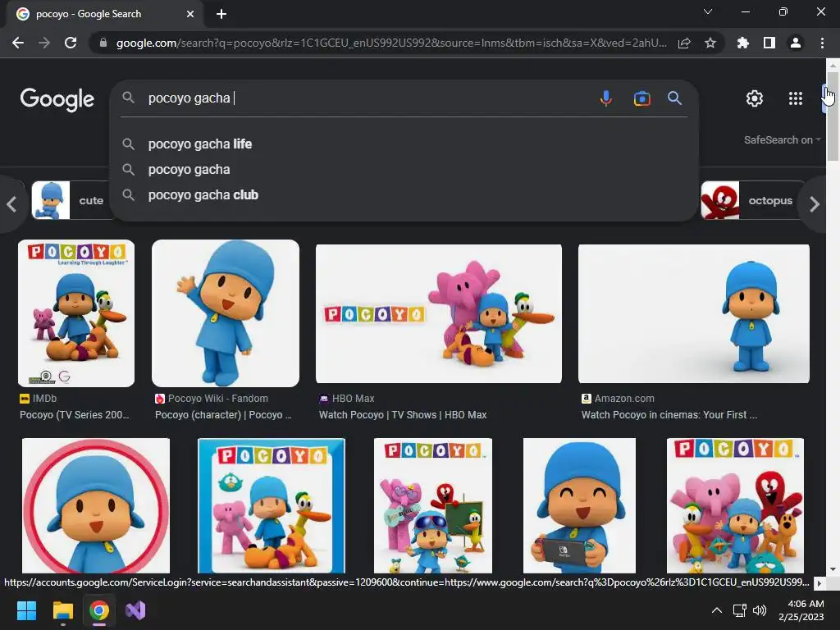Open the HBO Max Pocoyo image
The image size is (840, 630).
[x=439, y=314]
